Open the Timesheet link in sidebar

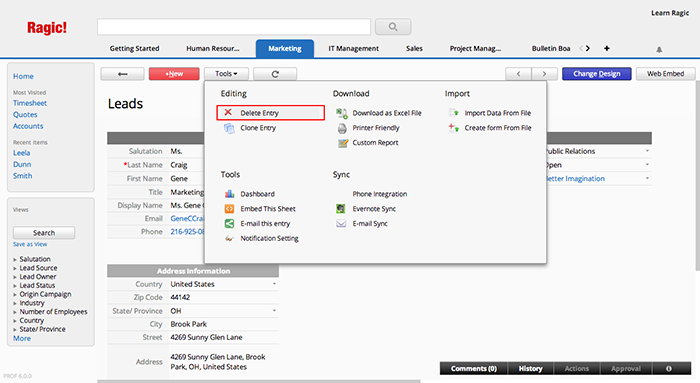coord(29,103)
